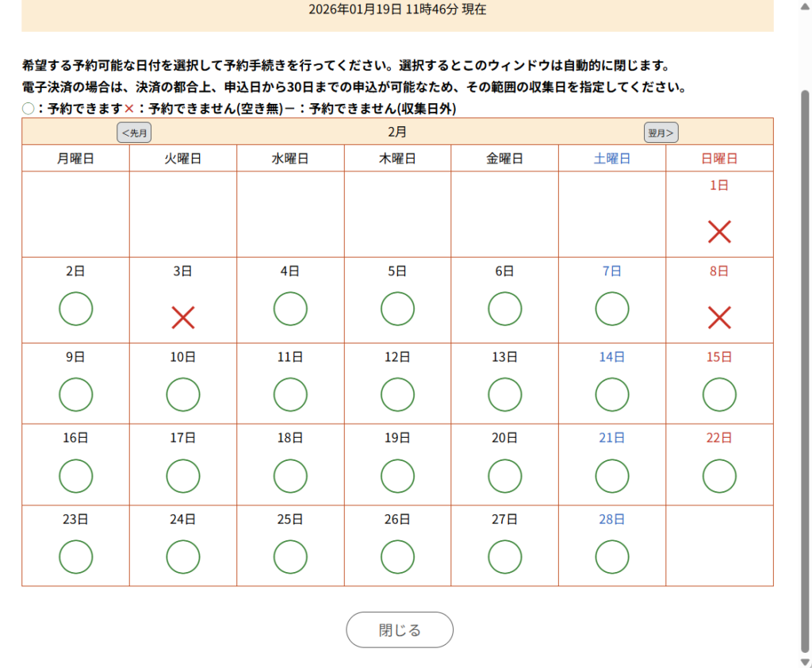Click the red X on February 8
Image resolution: width=812 pixels, height=668 pixels.
719,318
